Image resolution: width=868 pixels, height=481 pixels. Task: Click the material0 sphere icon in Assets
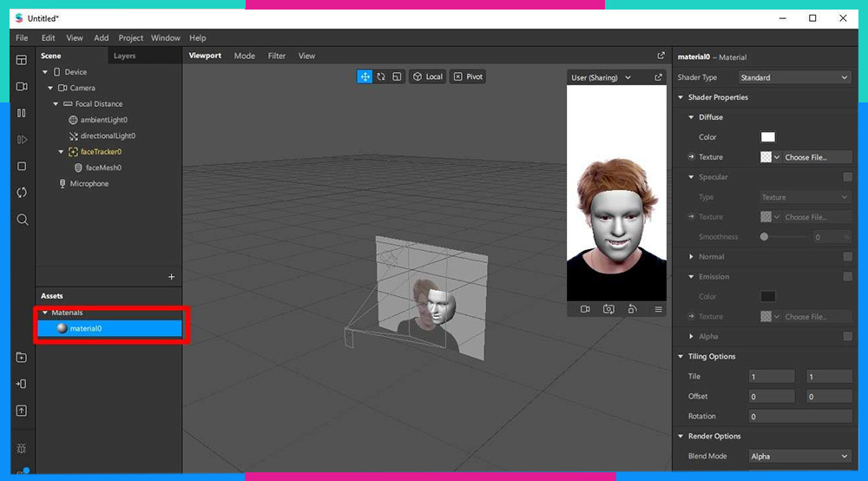pyautogui.click(x=62, y=328)
